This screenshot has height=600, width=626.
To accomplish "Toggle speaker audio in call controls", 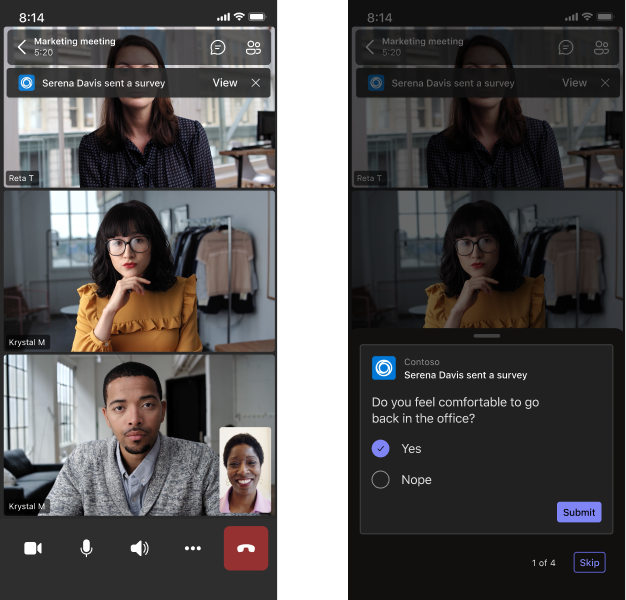I will coord(139,548).
